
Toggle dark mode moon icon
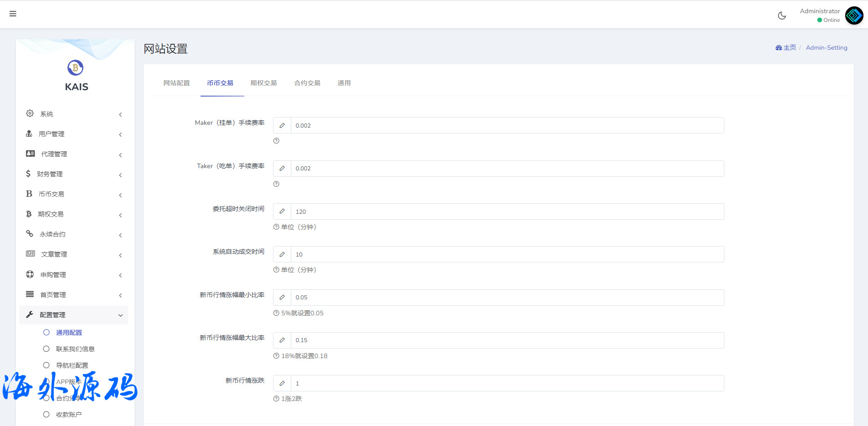(782, 15)
